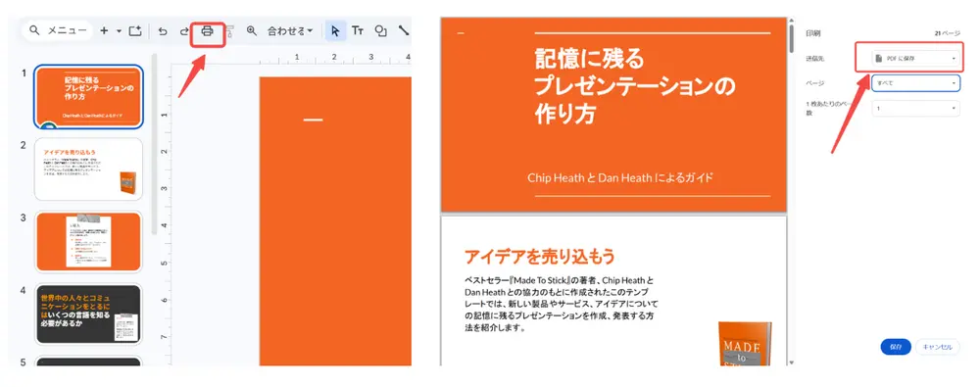Open the ページ すべて dropdown
Viewport: 980px width, 387px height.
(915, 83)
